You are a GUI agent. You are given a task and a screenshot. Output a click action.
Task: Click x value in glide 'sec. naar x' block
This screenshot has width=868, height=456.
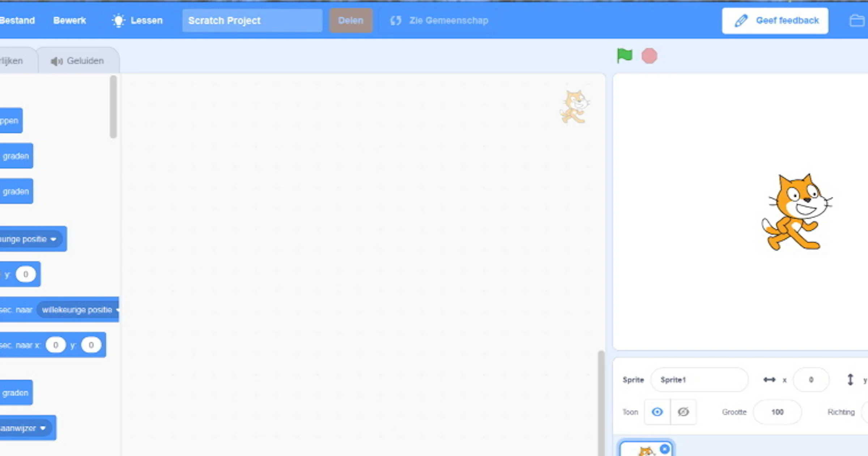[x=55, y=345]
